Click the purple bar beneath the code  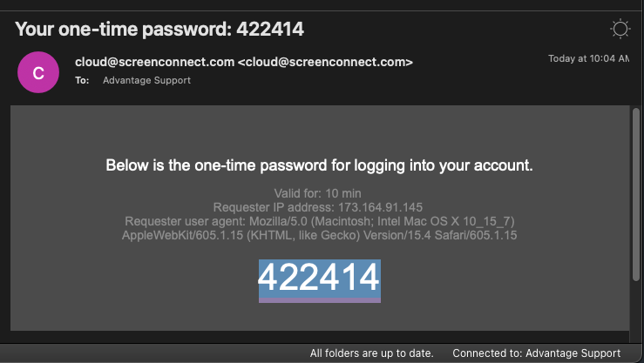[x=320, y=300]
